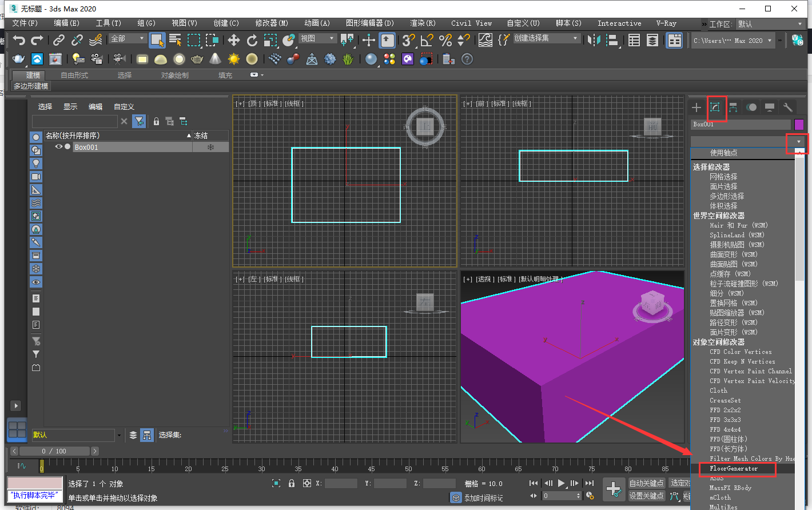The height and width of the screenshot is (510, 812).
Task: Open the Utilities wrench panel tab
Action: pyautogui.click(x=788, y=107)
